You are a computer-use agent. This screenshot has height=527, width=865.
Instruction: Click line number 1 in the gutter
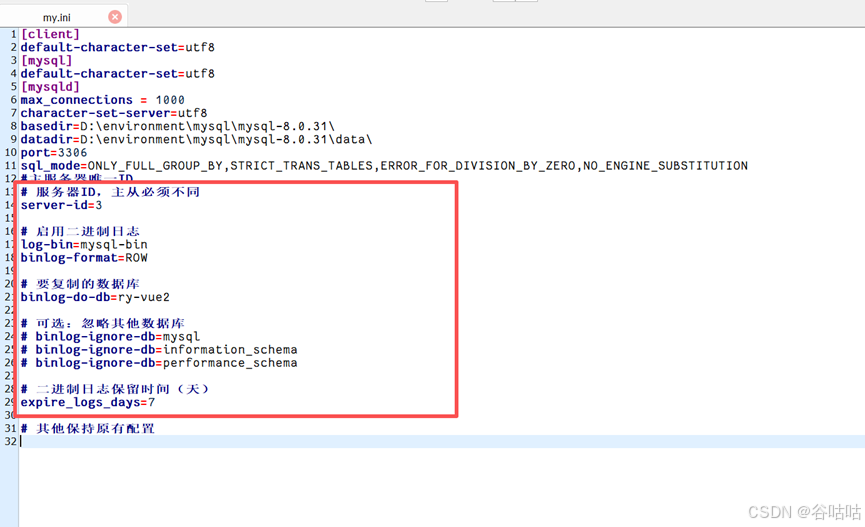14,34
